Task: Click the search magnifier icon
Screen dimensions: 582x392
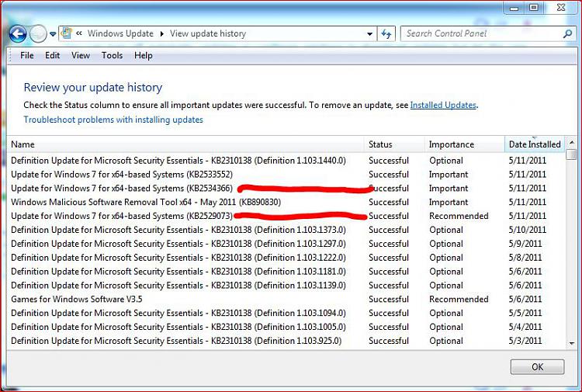Action: (567, 34)
